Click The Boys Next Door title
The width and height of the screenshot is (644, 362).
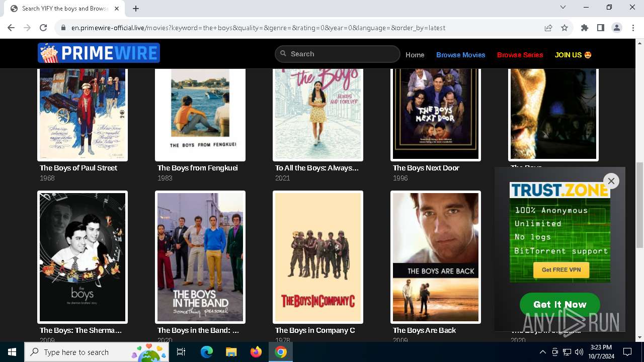tap(426, 168)
